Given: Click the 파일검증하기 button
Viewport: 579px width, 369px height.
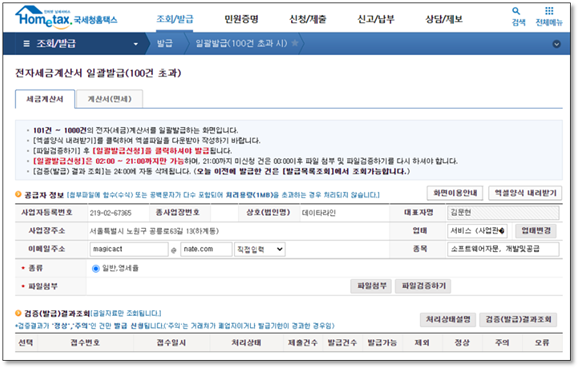Looking at the screenshot, I should 423,286.
